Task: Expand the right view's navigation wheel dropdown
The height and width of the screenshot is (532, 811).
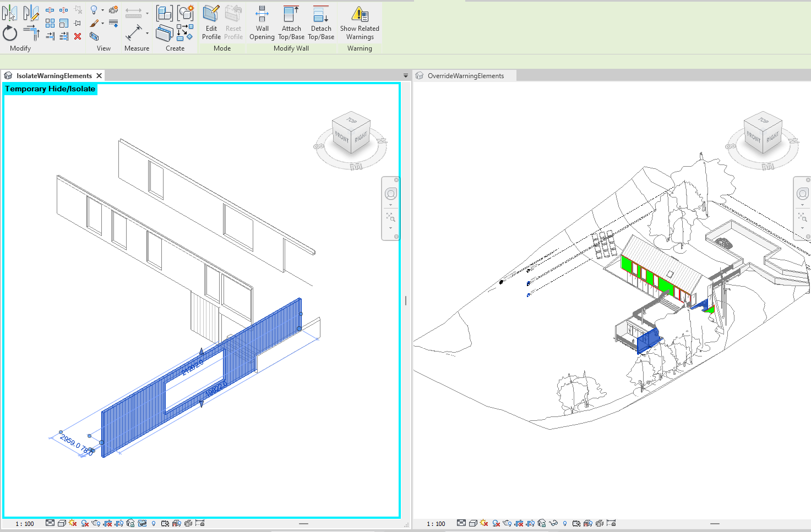Action: [x=802, y=205]
